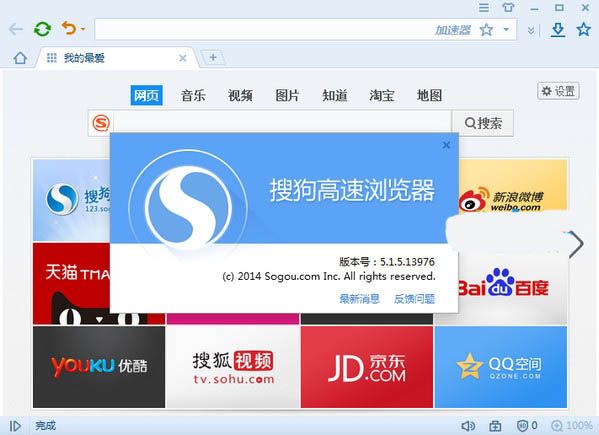The width and height of the screenshot is (599, 435).
Task: Open the 100% zoom control
Action: (x=572, y=426)
